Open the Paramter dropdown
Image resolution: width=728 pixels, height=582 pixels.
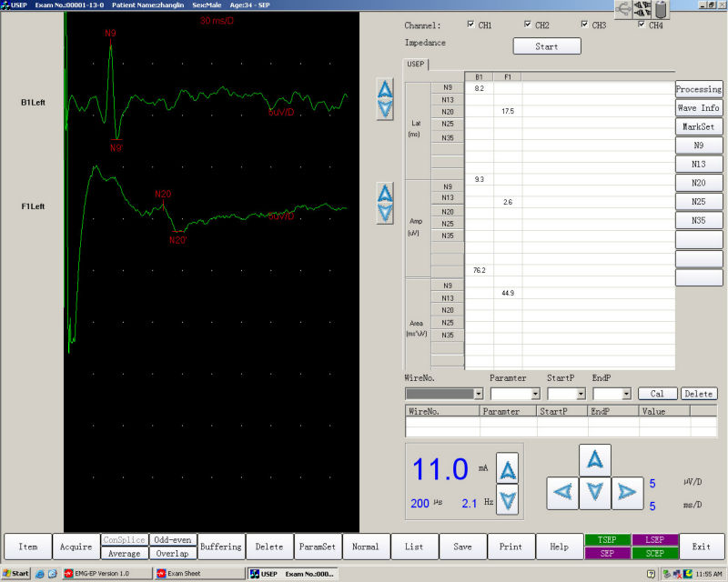click(x=536, y=394)
